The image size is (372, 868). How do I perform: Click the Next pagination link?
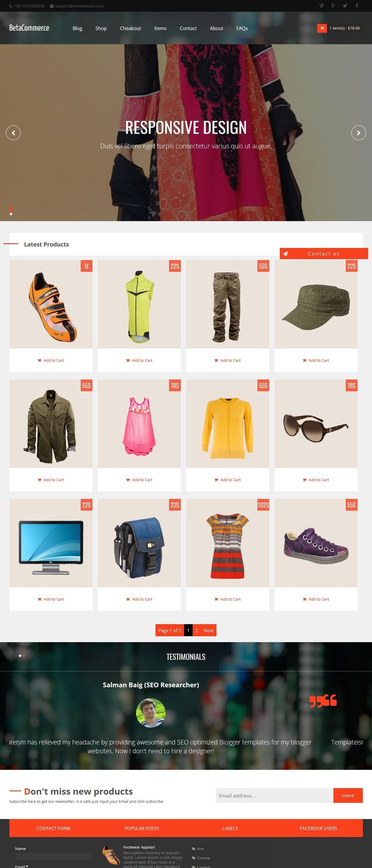pos(208,631)
